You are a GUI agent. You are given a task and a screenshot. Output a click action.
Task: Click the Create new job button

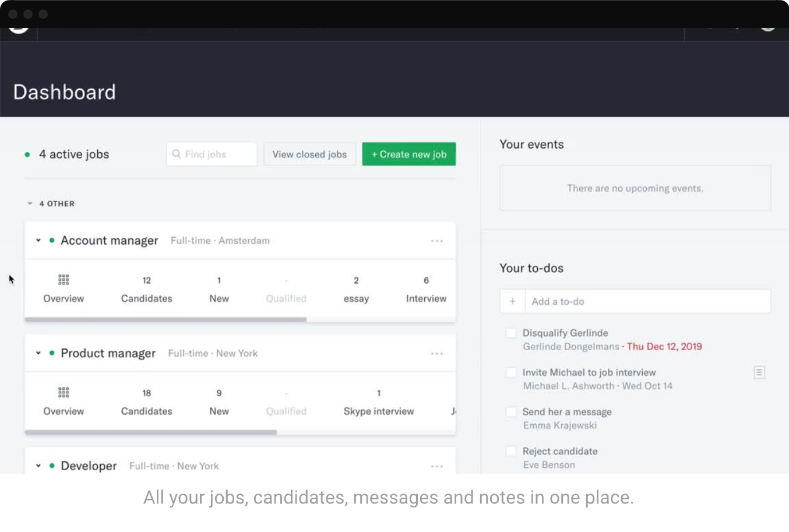tap(408, 154)
